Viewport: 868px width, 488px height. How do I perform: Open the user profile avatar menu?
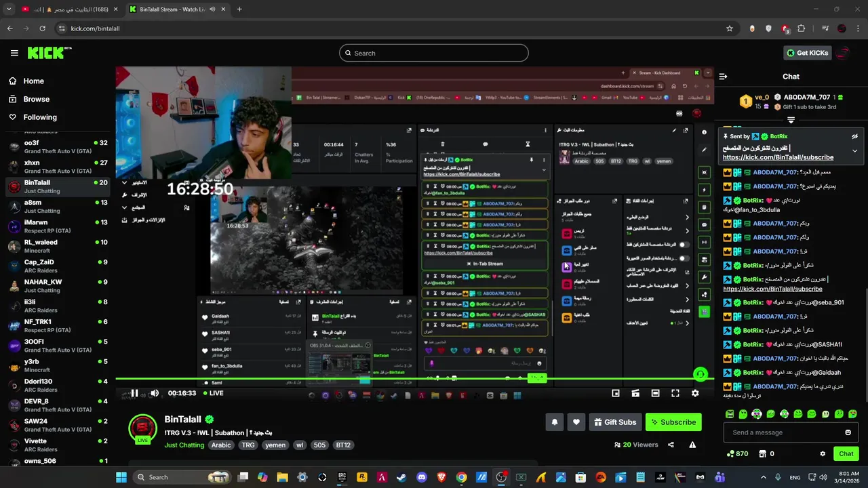tap(844, 53)
